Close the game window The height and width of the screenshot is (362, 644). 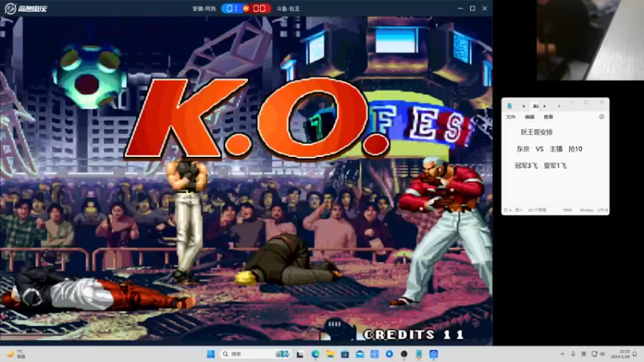pos(485,8)
